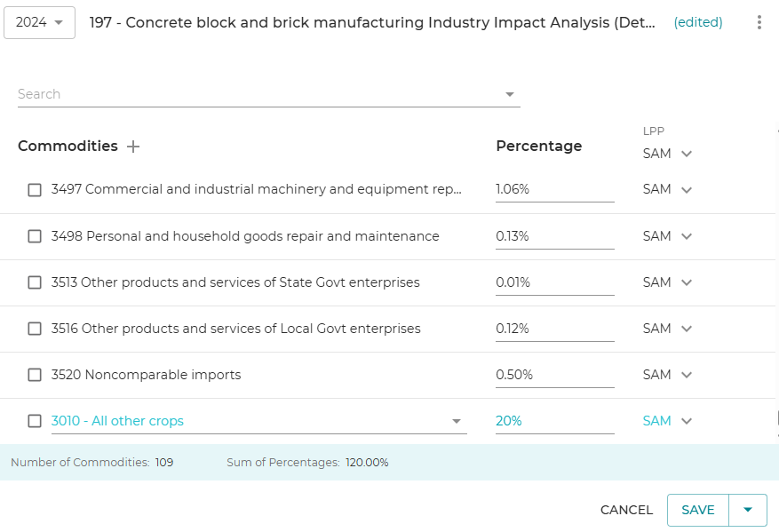Click the plus icon to add commodities
Screen dimensions: 779x532
tap(133, 147)
